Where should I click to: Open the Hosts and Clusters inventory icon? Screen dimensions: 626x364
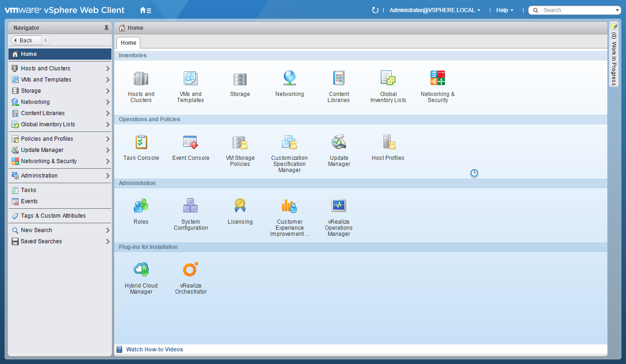pyautogui.click(x=141, y=79)
